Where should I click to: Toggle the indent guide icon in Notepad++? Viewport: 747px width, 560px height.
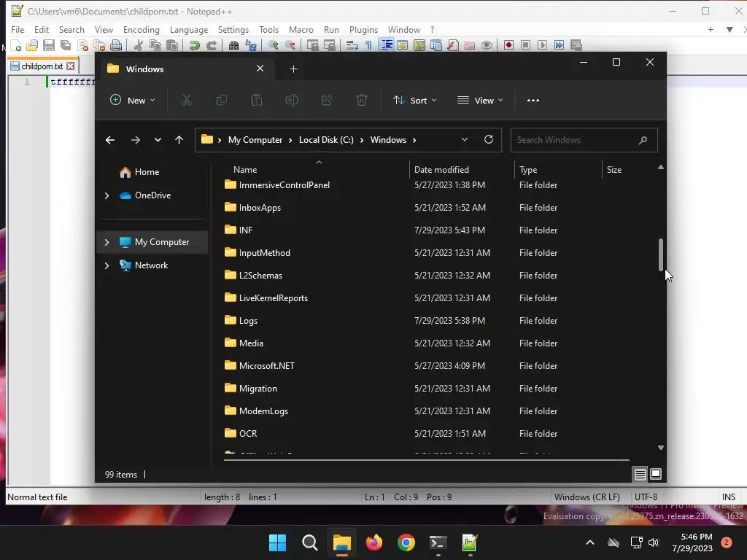[387, 45]
